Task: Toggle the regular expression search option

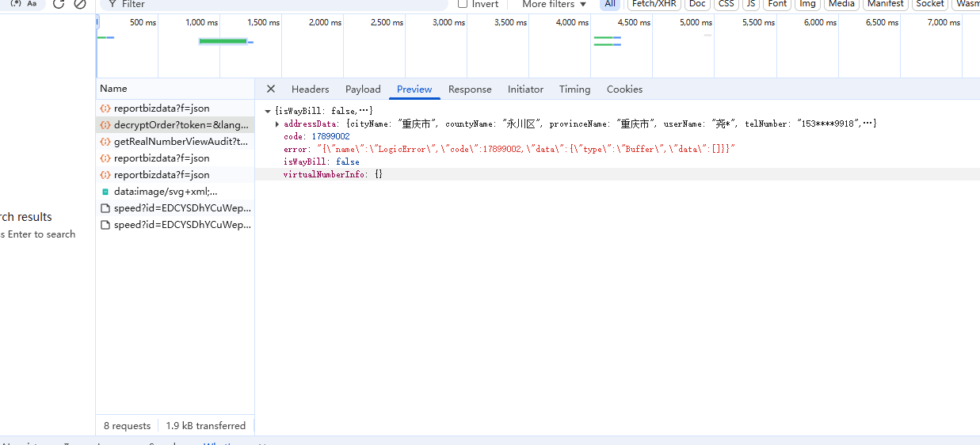Action: coord(14,4)
